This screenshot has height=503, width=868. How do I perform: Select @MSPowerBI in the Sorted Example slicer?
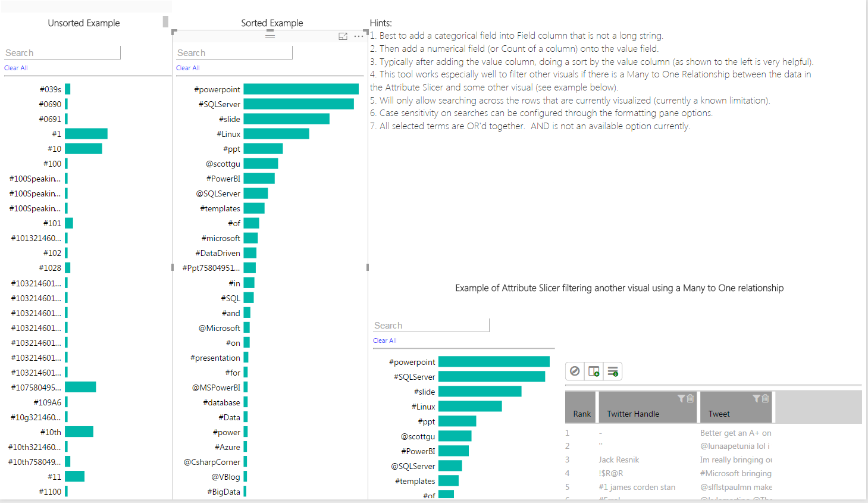coord(216,388)
